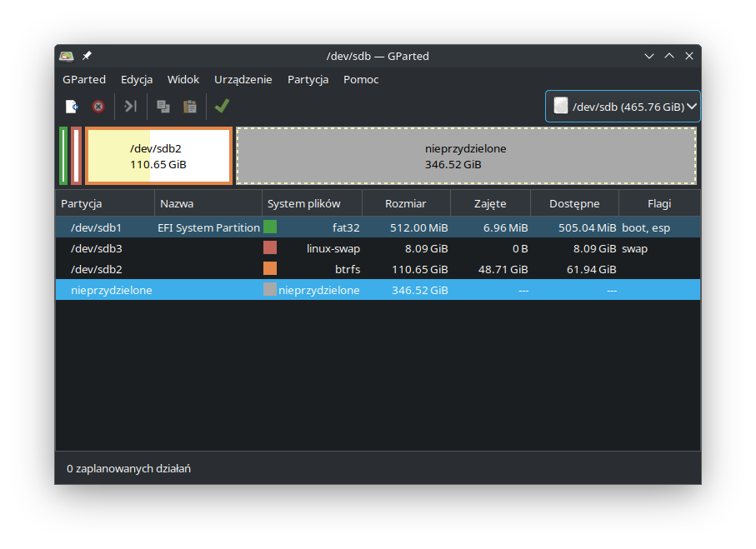The width and height of the screenshot is (756, 549).
Task: Click the green apply operations checkmark
Action: [222, 106]
